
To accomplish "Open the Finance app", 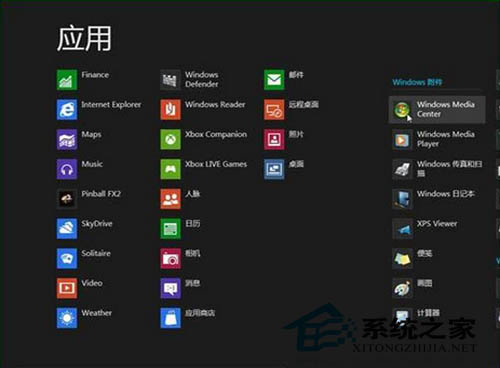I will coord(83,80).
